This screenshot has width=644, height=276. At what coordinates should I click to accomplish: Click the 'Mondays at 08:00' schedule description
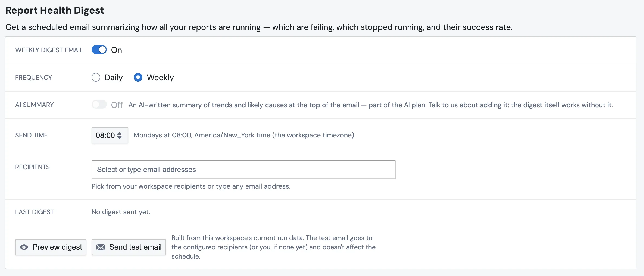(244, 135)
